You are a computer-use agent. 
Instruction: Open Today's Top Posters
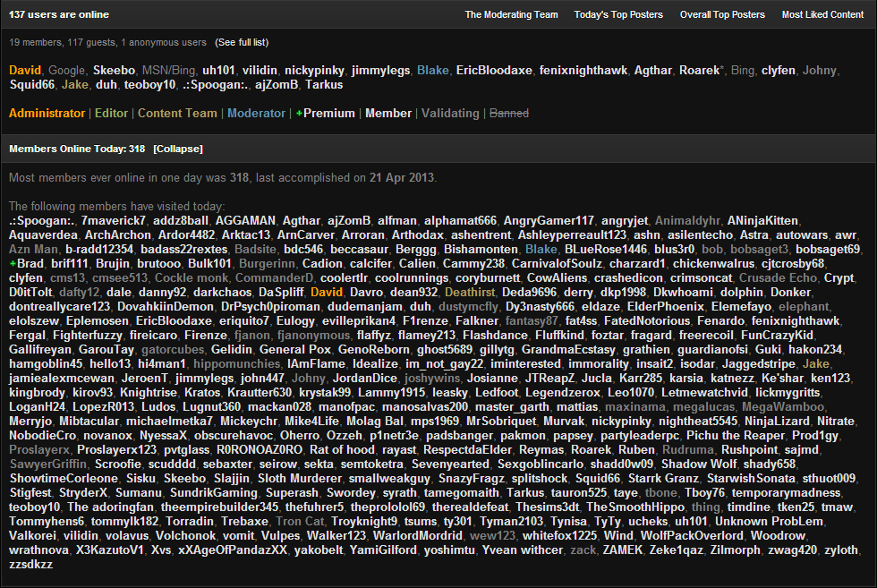tap(618, 14)
